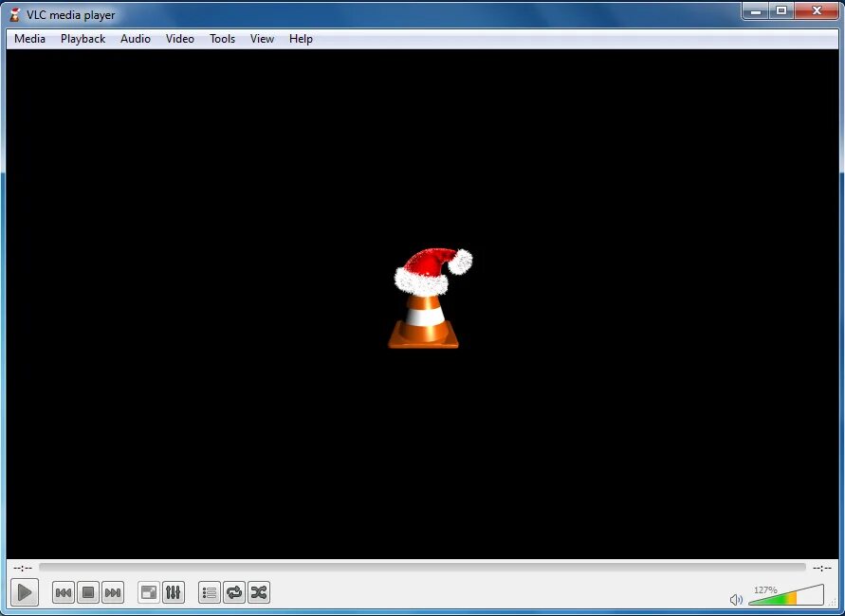
Task: Minimize the VLC window
Action: 756,10
